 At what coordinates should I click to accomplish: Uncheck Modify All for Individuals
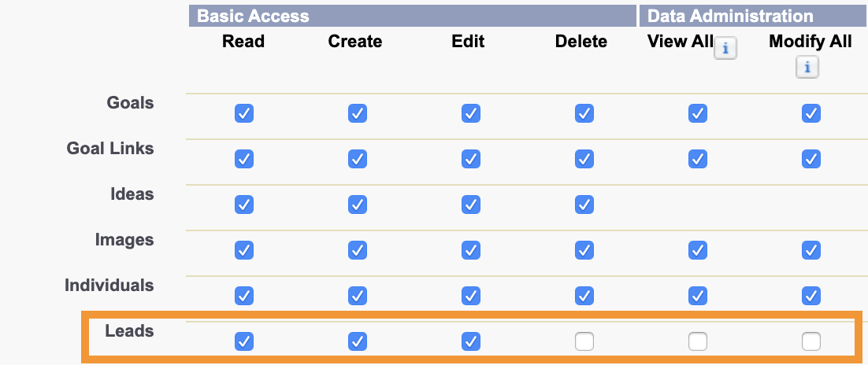pyautogui.click(x=811, y=295)
